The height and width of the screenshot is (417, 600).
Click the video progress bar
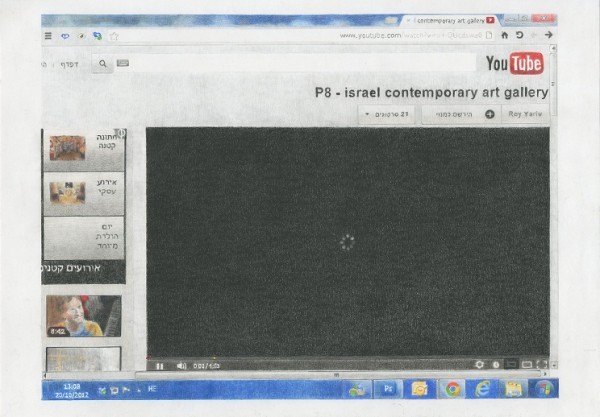tap(348, 358)
